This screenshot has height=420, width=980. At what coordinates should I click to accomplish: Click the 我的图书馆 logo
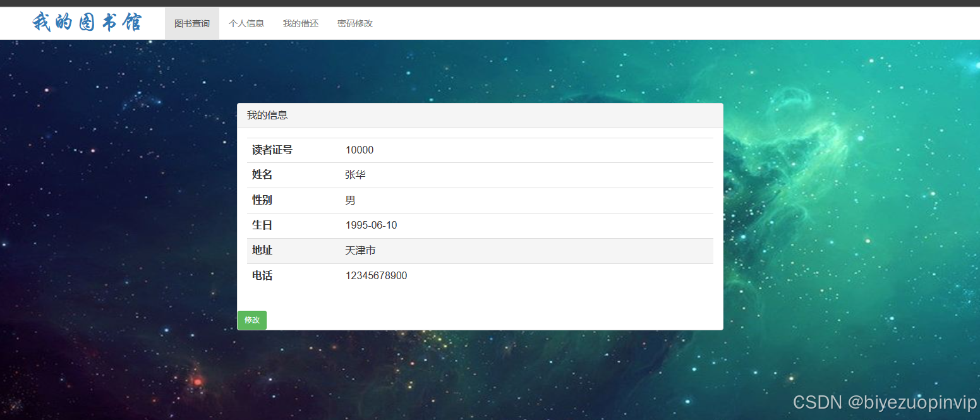[x=87, y=22]
